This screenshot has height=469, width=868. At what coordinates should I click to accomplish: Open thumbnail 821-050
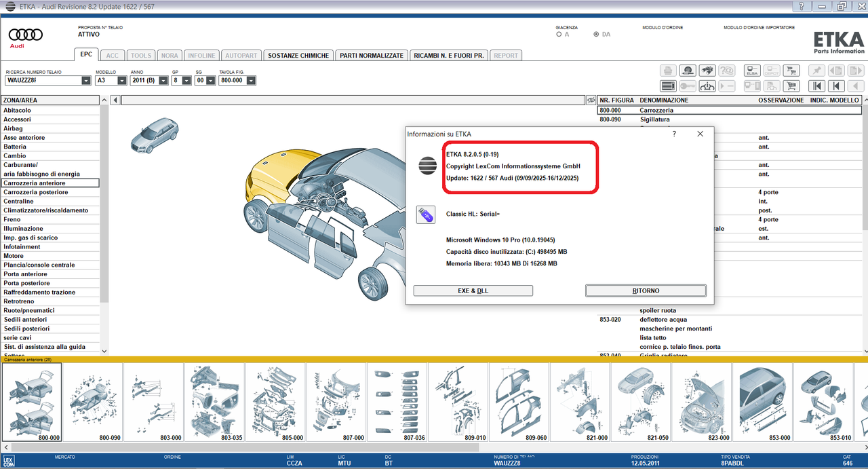pyautogui.click(x=640, y=402)
